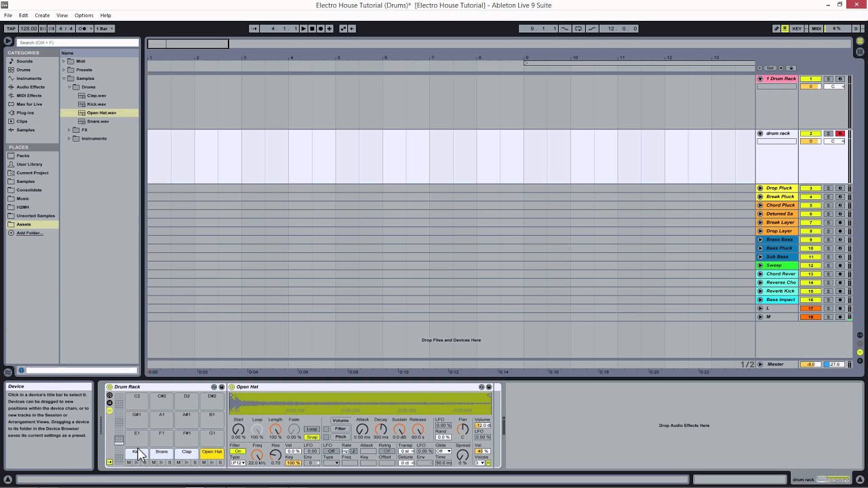Click the browser Search field

(77, 42)
